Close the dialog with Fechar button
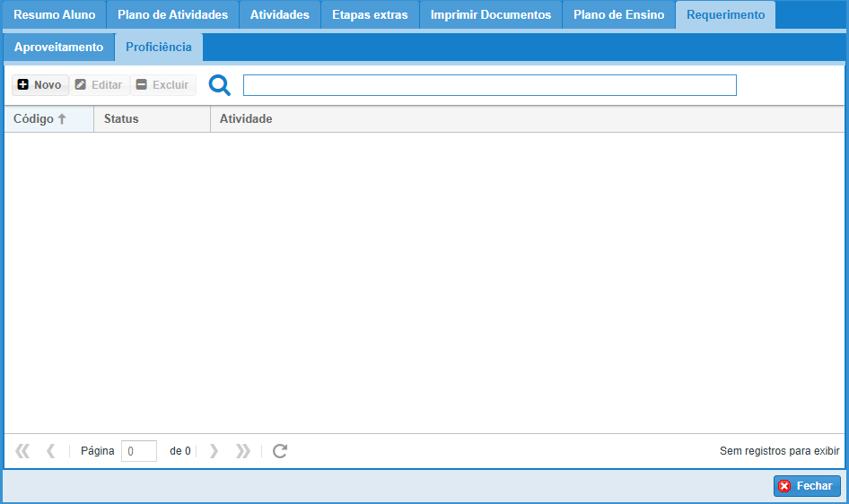 [x=806, y=486]
